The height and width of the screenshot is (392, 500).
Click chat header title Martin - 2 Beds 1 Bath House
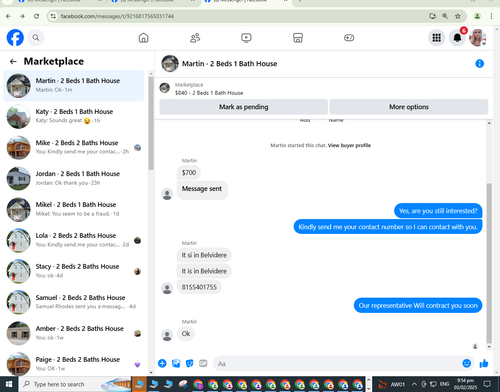[229, 64]
